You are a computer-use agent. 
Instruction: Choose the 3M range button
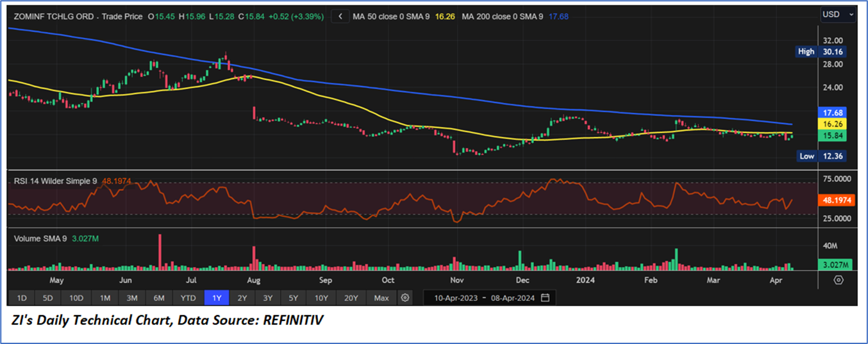(132, 298)
